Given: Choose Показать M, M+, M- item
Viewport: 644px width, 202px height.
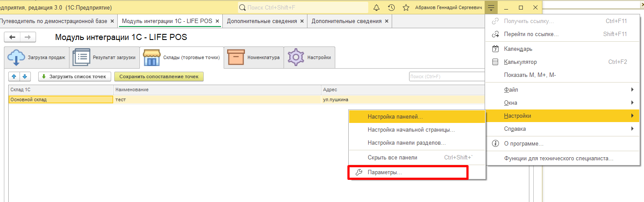Looking at the screenshot, I should click(562, 75).
